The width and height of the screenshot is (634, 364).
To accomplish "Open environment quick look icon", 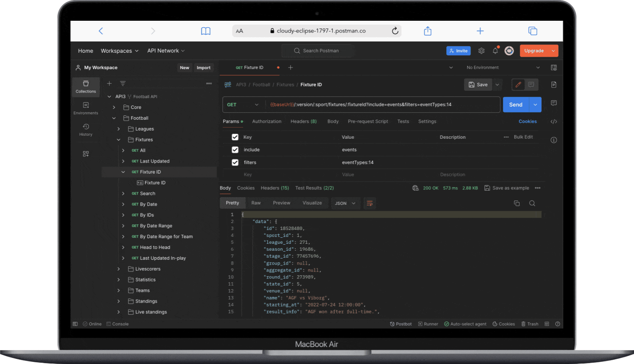I will [554, 67].
